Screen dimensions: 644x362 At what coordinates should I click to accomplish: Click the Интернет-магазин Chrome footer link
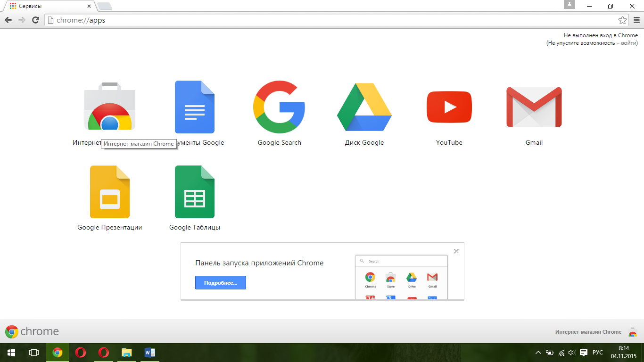(x=588, y=332)
